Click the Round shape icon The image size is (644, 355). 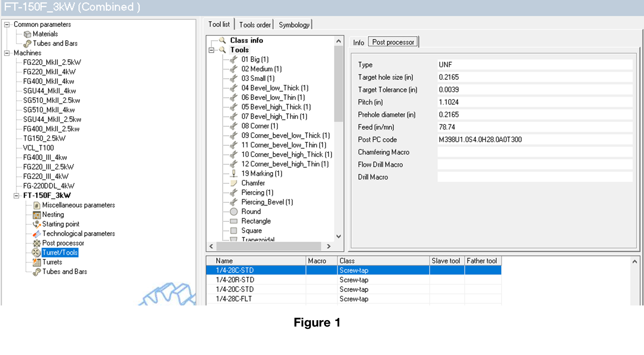tap(234, 212)
